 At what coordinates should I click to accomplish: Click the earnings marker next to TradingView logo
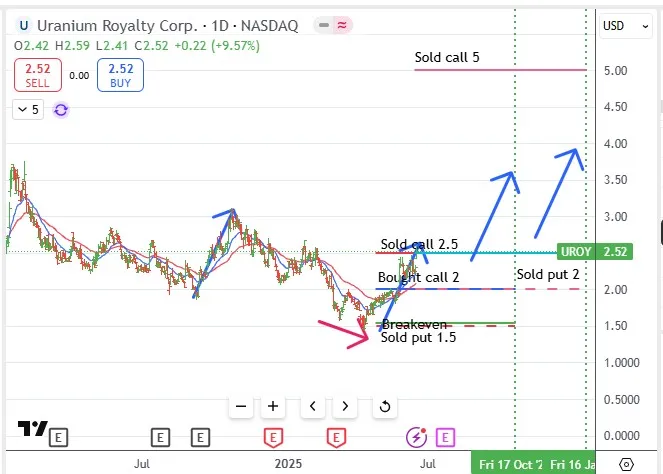click(58, 438)
